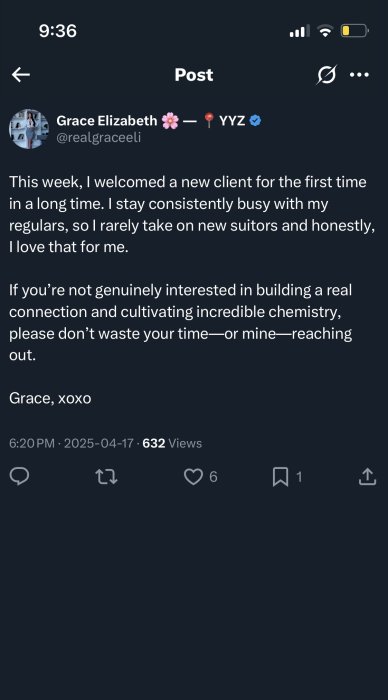Viewport: 388px width, 700px height.
Task: Repost using the retweet arrows icon
Action: coord(107,477)
